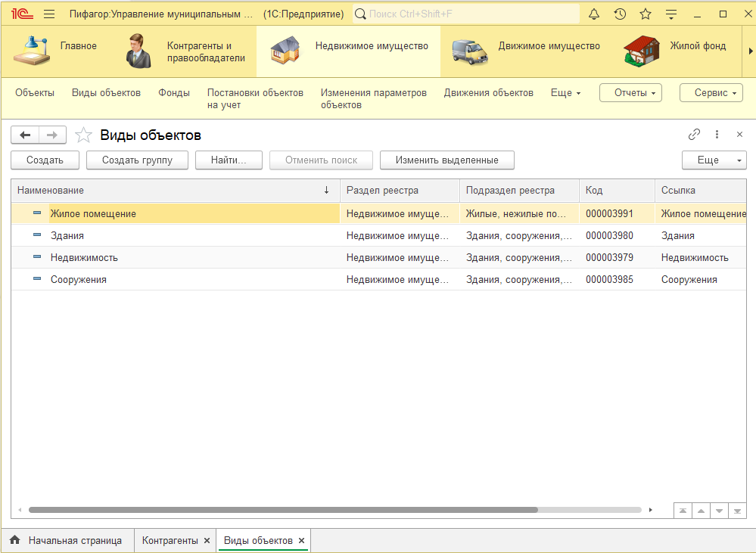Click the Недвижимое имущество house icon
This screenshot has height=553, width=756.
(285, 50)
